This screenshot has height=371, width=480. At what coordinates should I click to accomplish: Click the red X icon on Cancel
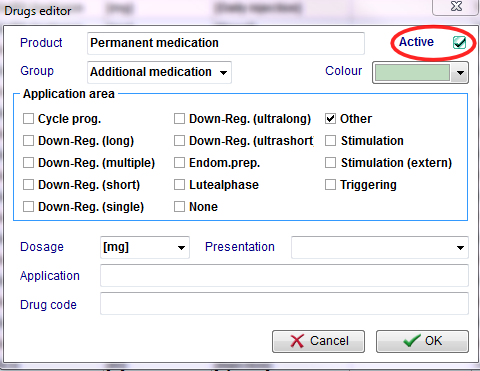coord(297,341)
